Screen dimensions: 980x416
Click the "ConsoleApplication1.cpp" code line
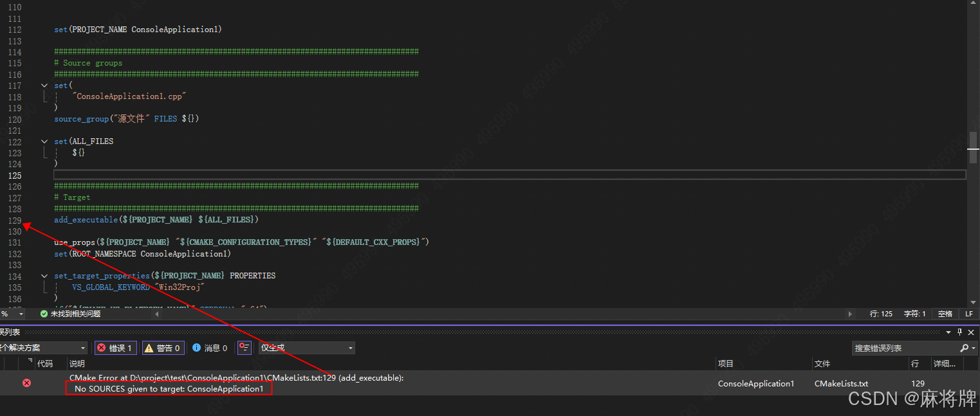129,96
